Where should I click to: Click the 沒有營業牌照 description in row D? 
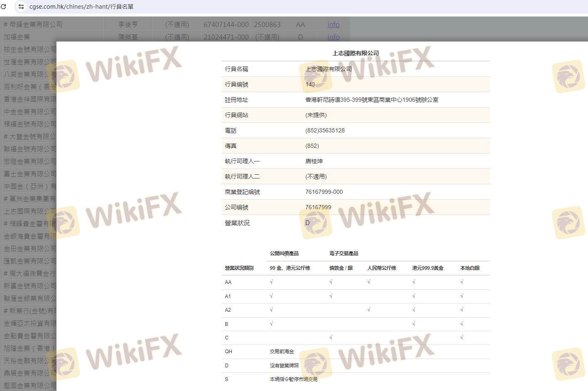point(284,365)
